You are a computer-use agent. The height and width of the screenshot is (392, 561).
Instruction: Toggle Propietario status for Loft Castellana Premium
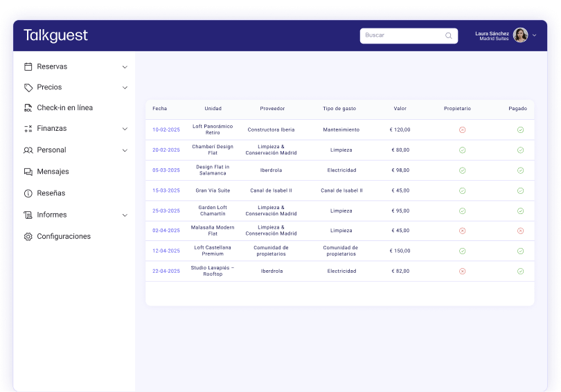click(462, 251)
